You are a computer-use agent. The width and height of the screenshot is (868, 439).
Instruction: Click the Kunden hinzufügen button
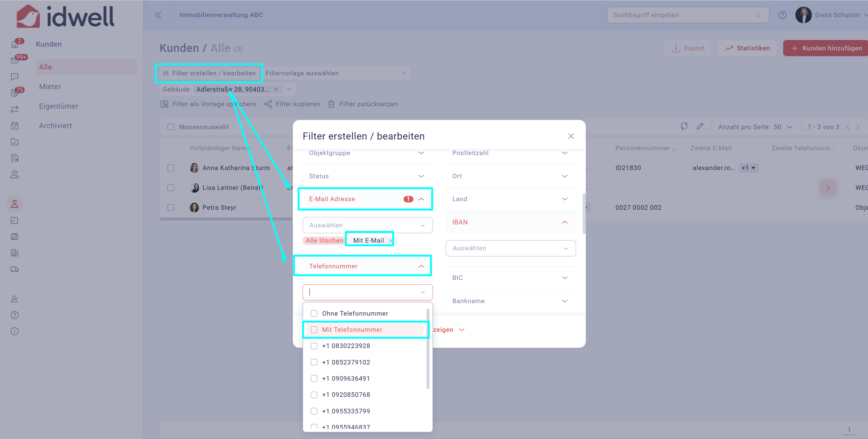coord(826,48)
